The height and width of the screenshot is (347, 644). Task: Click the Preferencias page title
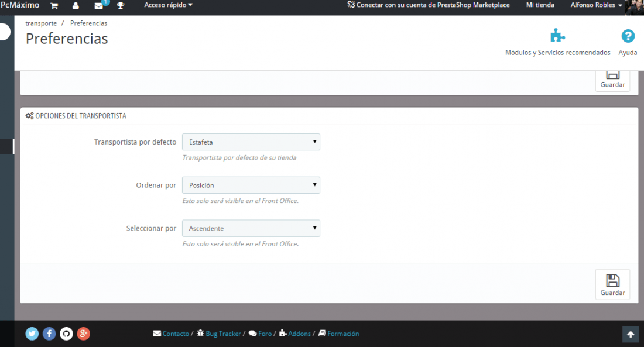67,39
